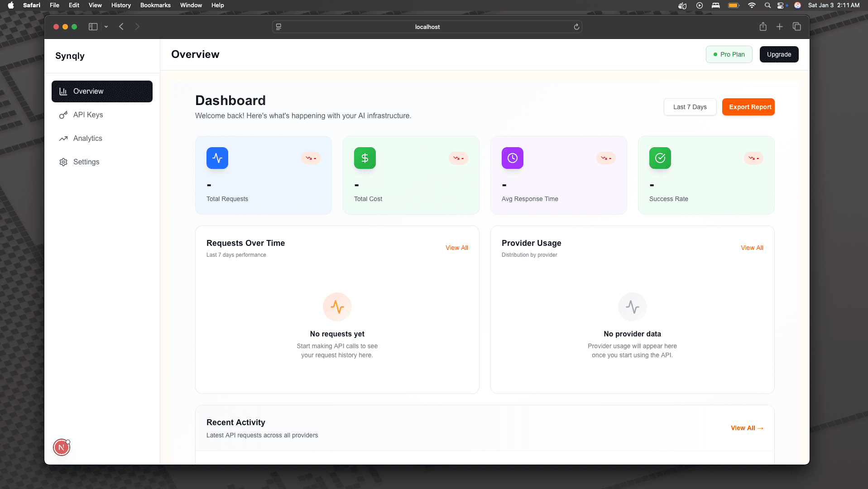Open the Last 7 Days selector
The image size is (868, 489).
[x=690, y=107]
